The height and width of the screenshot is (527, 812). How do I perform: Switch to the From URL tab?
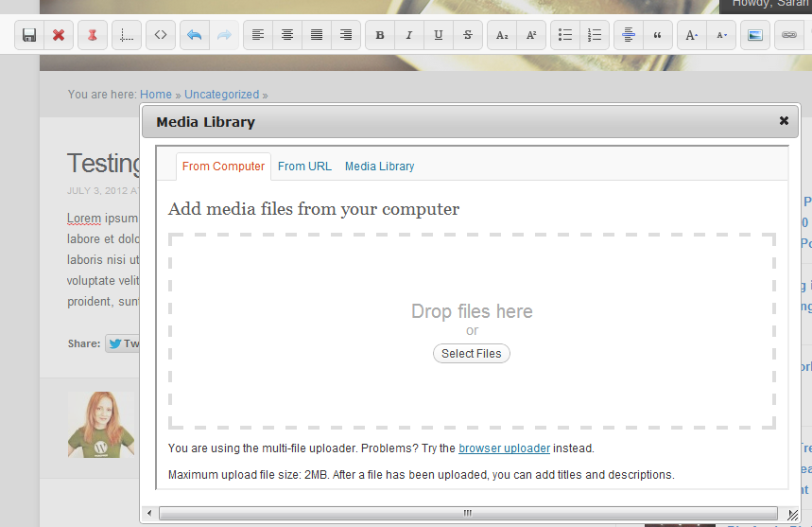point(304,167)
